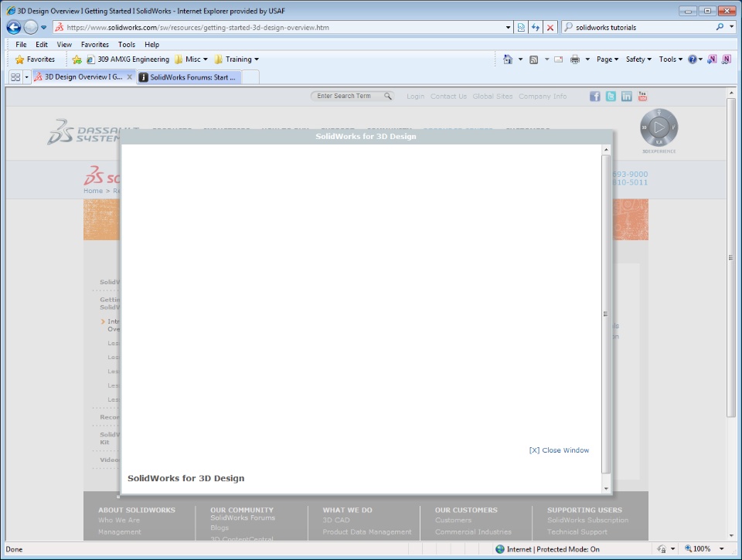Image resolution: width=742 pixels, height=560 pixels.
Task: Click the popup scrollbar up arrow
Action: [x=606, y=150]
